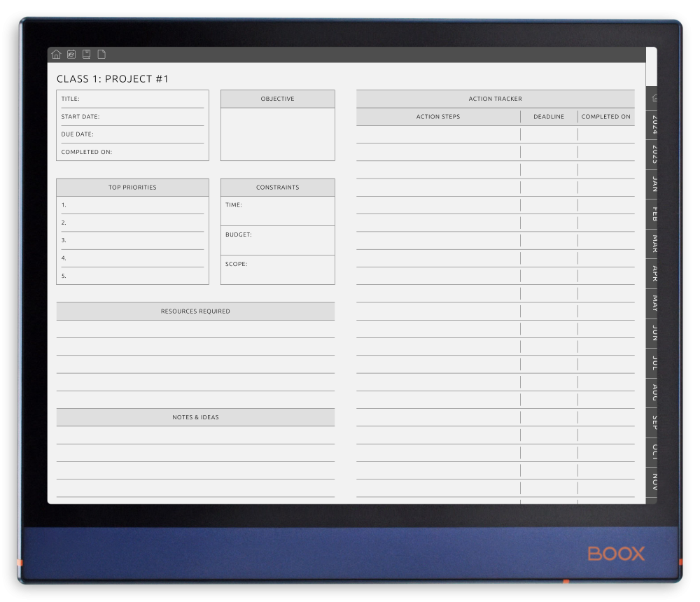Click the new page document icon
The width and height of the screenshot is (700, 602).
pyautogui.click(x=102, y=53)
